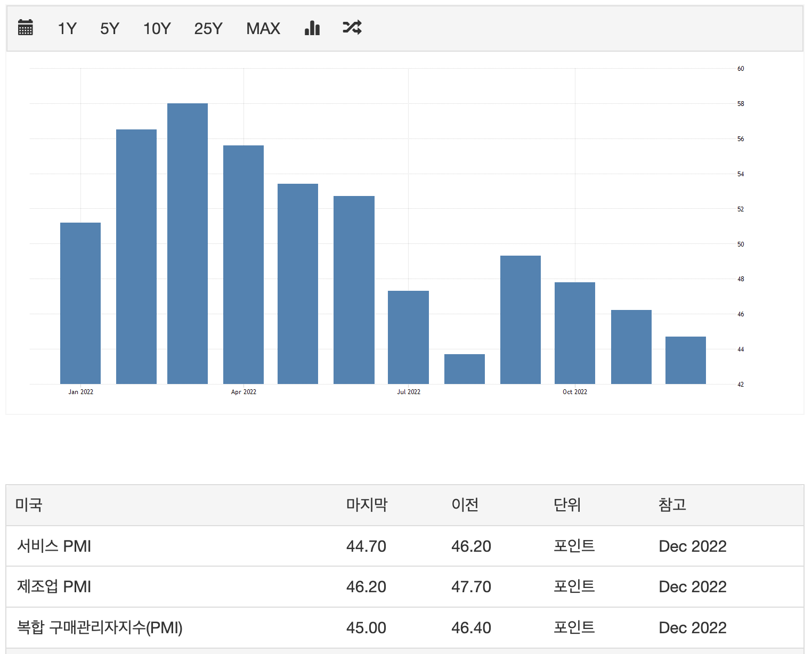Click the 46.40 previous value
This screenshot has width=812, height=654.
[471, 627]
